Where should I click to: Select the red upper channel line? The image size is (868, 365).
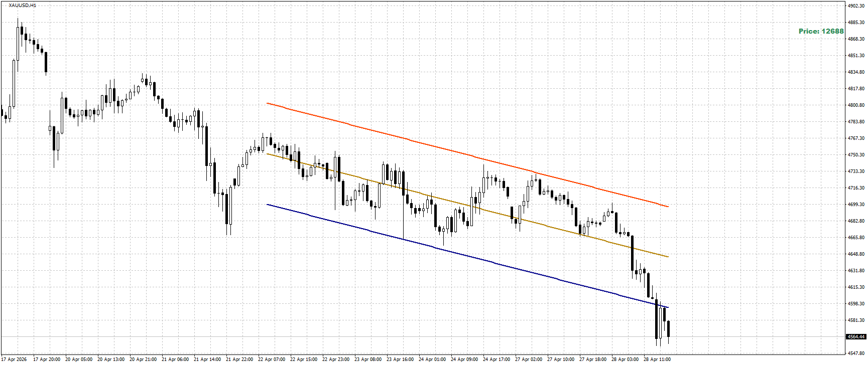[467, 154]
